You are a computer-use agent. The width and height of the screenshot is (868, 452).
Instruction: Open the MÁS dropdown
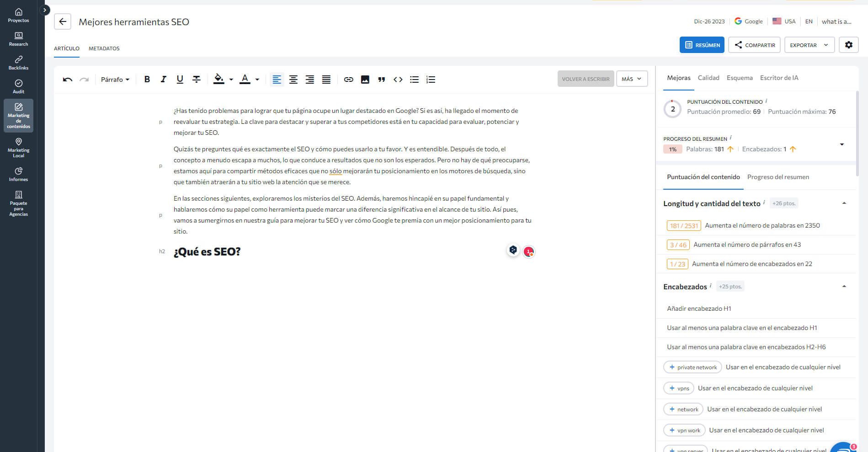click(x=632, y=79)
